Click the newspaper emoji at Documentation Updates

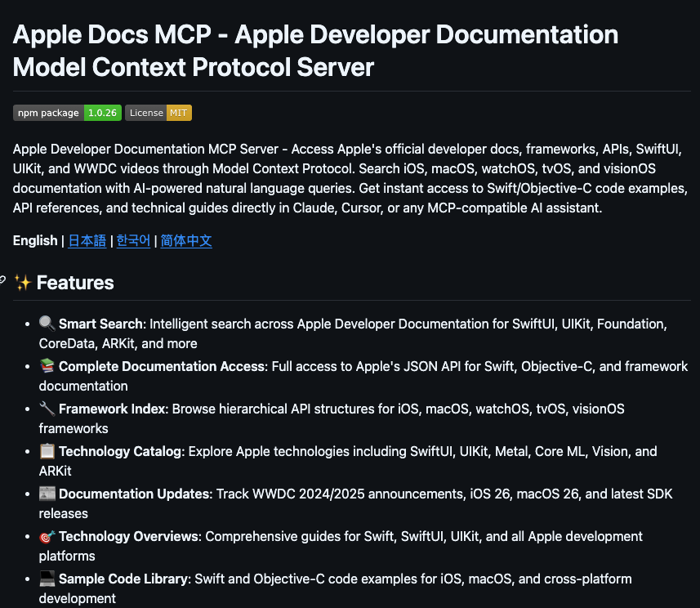(47, 494)
